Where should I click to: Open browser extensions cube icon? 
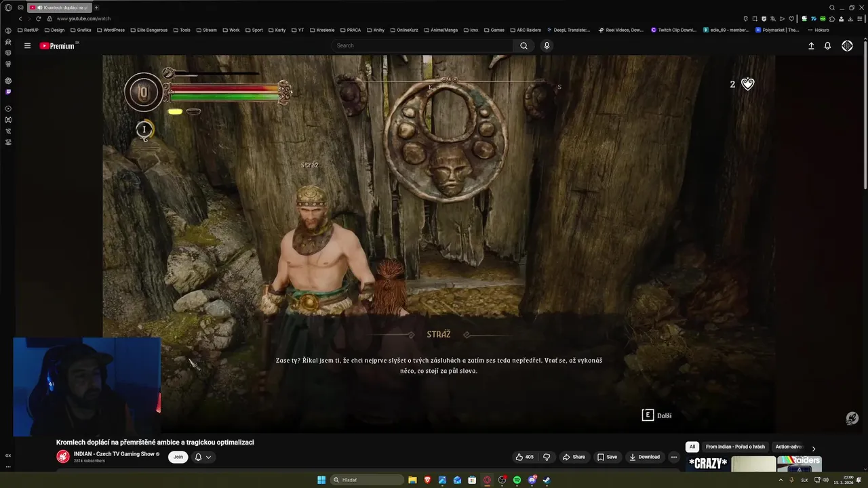tap(832, 19)
